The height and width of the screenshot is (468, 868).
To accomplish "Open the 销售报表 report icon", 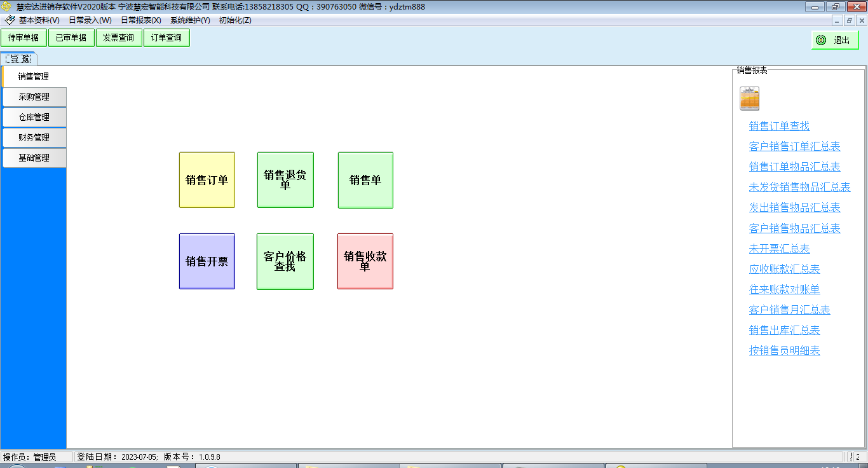I will (749, 99).
